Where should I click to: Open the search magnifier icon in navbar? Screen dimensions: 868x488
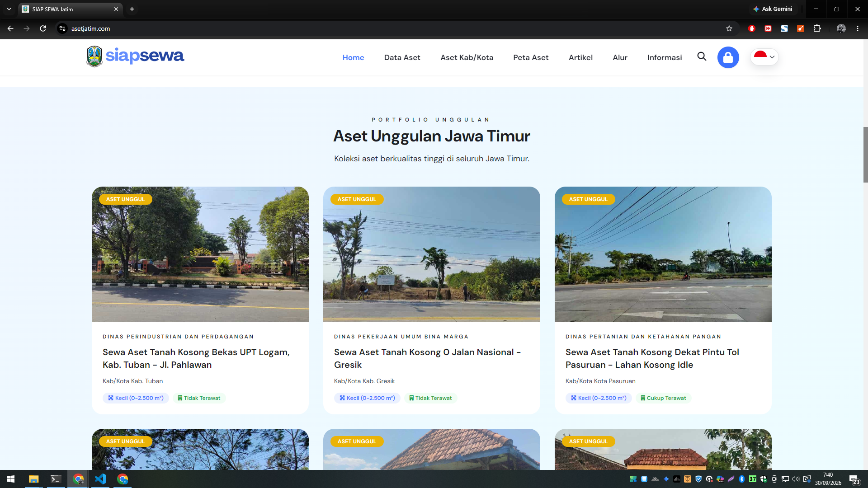[x=702, y=56]
